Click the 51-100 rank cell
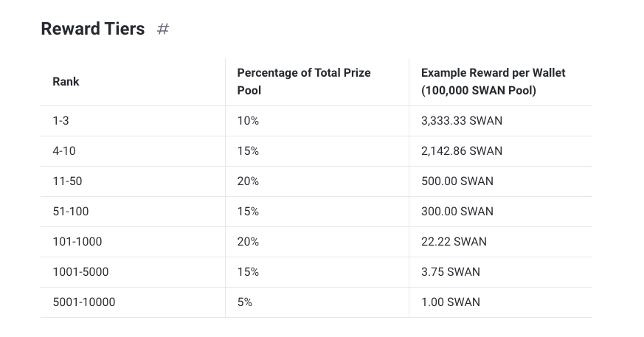 71,212
